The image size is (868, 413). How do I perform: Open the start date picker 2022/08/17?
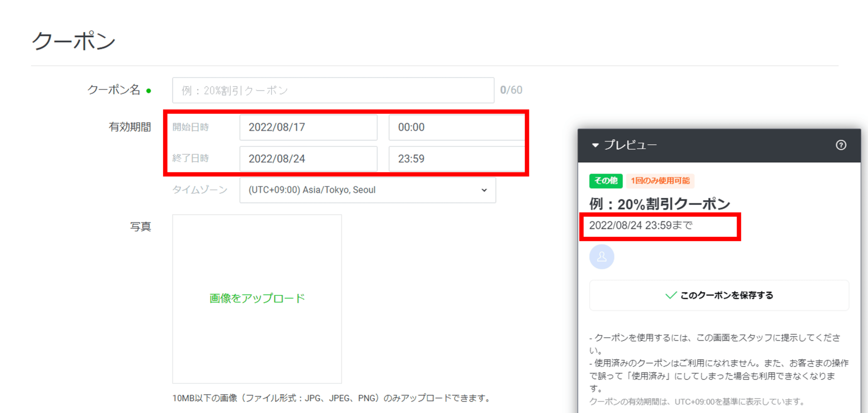[x=308, y=127]
